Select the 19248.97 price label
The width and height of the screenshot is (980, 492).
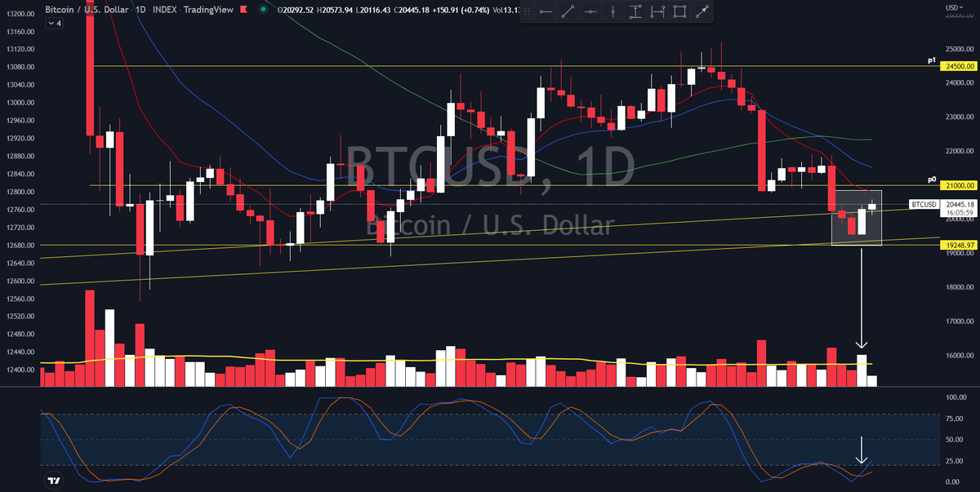pyautogui.click(x=960, y=245)
